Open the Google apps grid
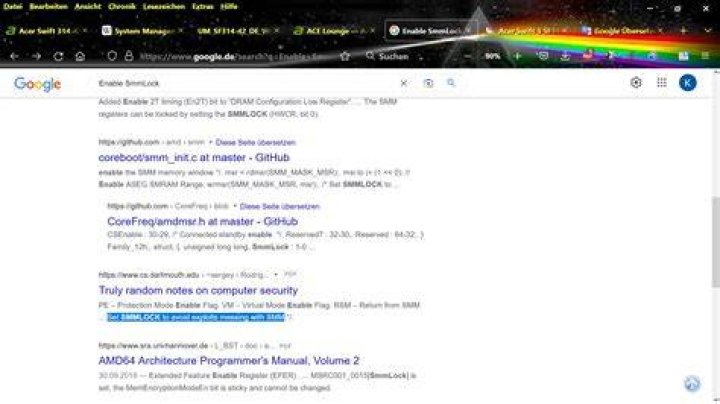The height and width of the screenshot is (404, 720). tap(662, 83)
